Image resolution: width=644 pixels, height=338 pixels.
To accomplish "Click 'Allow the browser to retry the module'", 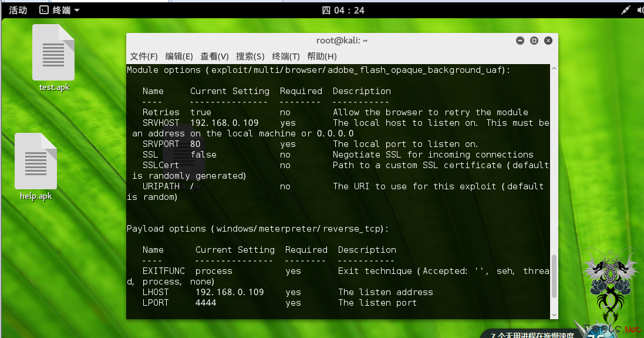I will tap(430, 112).
